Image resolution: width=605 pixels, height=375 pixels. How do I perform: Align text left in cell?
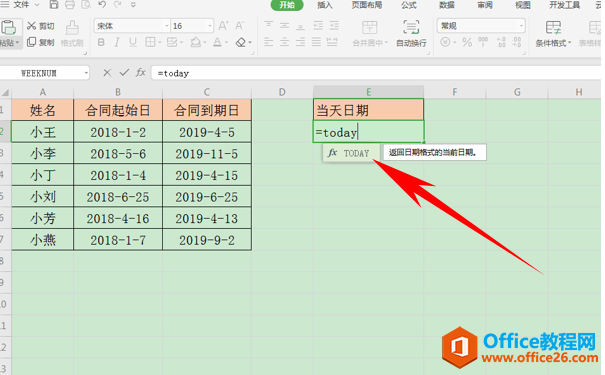(269, 42)
